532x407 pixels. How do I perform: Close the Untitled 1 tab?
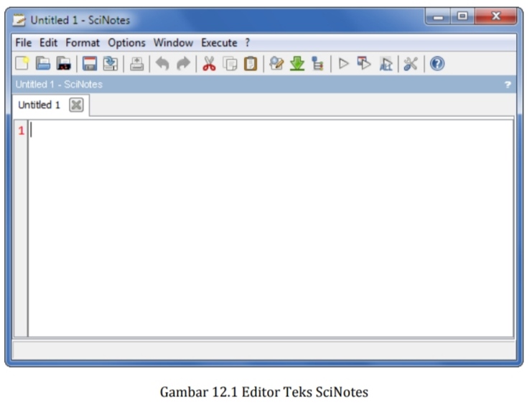point(76,105)
